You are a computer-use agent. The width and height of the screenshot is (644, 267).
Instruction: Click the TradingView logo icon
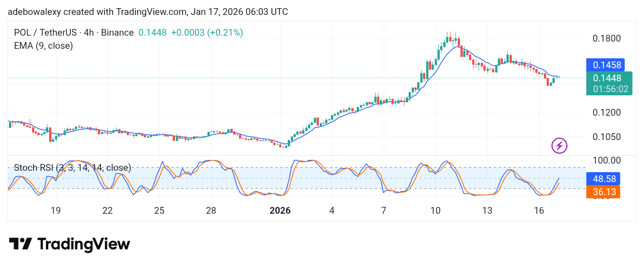(x=20, y=244)
